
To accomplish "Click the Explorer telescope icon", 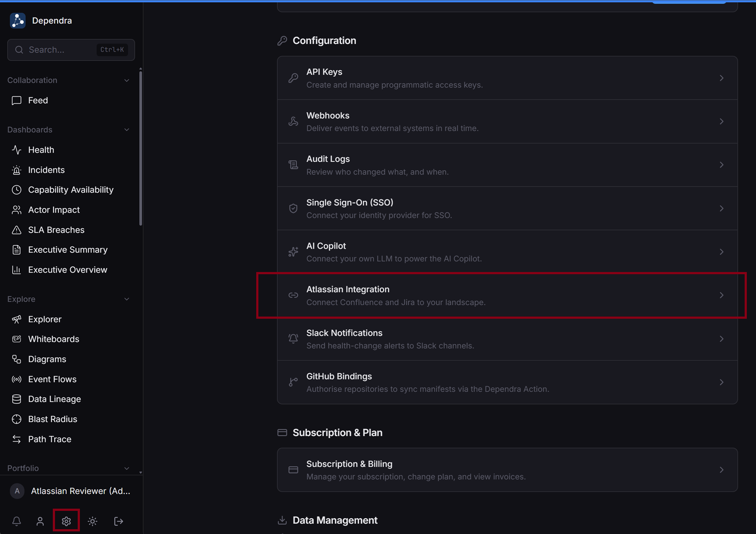I will [x=17, y=319].
